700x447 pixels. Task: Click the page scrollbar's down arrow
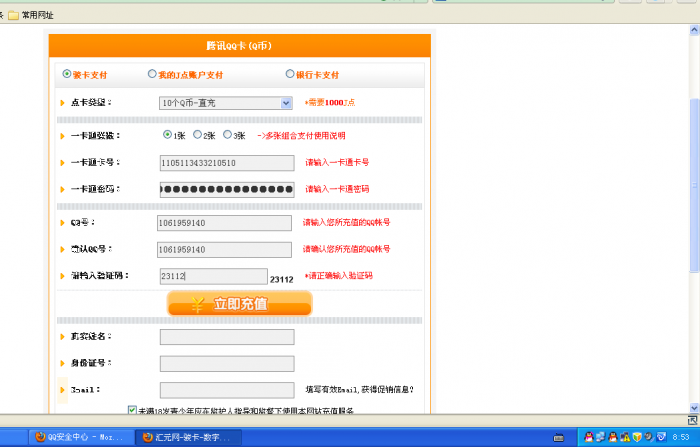(x=694, y=408)
